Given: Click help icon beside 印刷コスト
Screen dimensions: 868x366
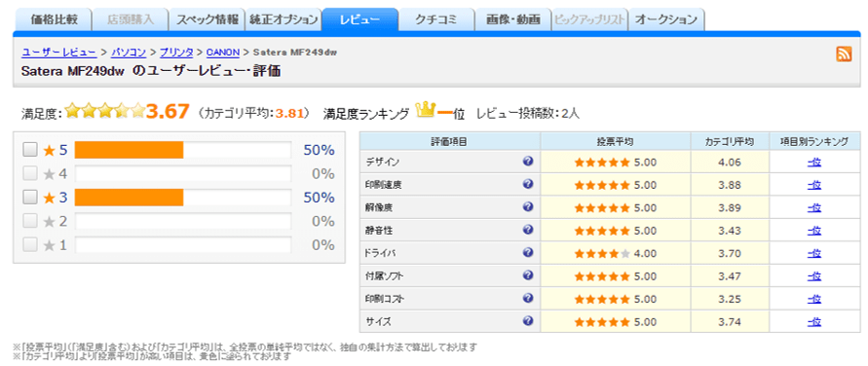Looking at the screenshot, I should [x=528, y=298].
